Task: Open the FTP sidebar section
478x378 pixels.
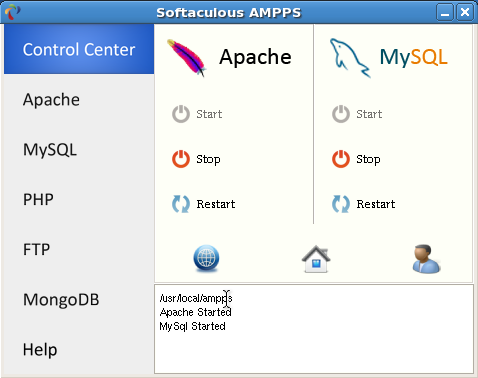Action: tap(79, 249)
